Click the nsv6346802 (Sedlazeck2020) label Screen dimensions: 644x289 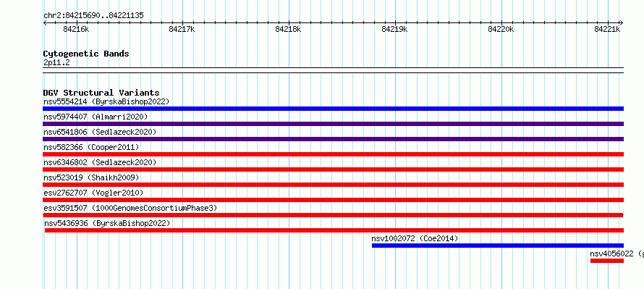click(x=100, y=162)
